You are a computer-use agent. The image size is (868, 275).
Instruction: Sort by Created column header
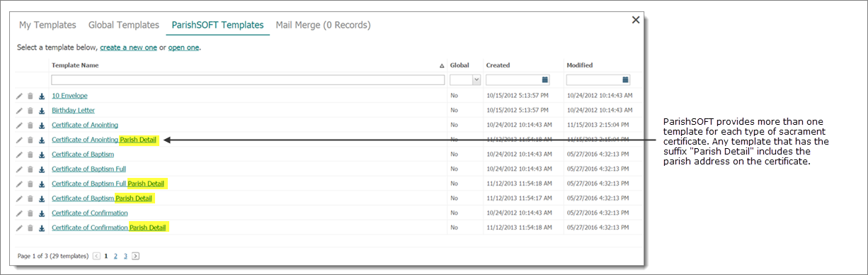pos(498,65)
